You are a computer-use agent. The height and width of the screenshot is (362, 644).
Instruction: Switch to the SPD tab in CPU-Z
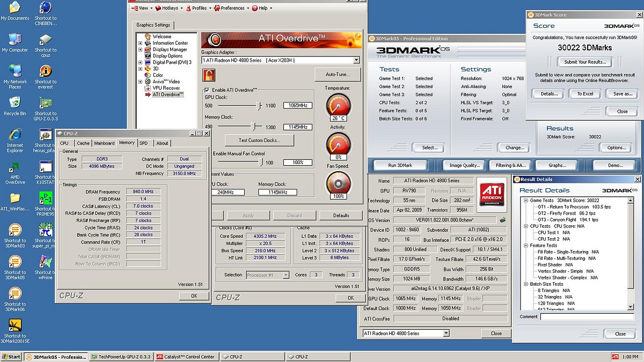click(x=143, y=143)
